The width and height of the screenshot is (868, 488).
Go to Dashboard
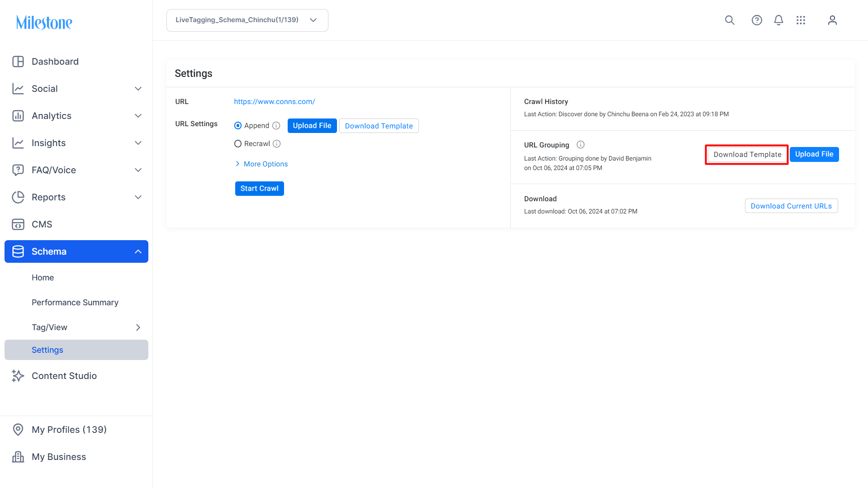tap(76, 62)
